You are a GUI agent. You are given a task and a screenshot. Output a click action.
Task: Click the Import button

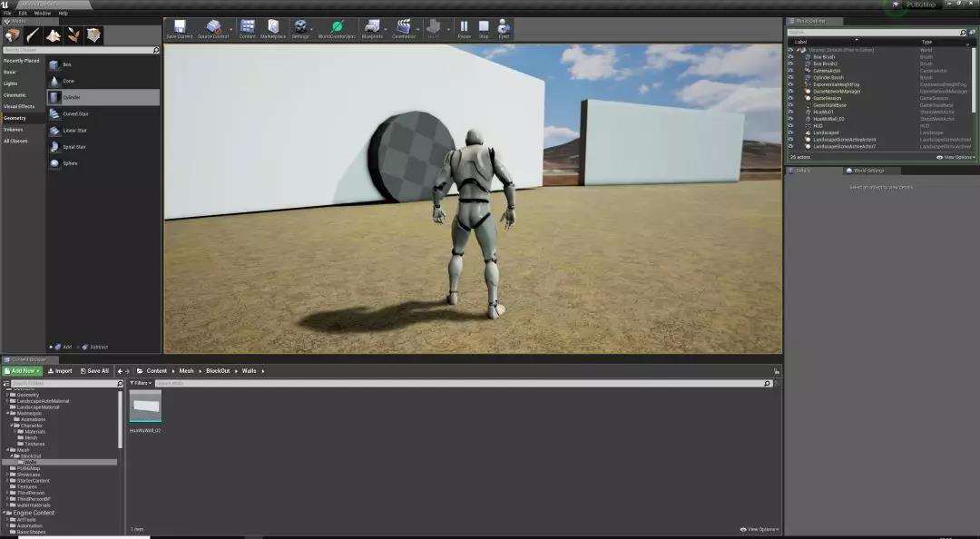(60, 371)
